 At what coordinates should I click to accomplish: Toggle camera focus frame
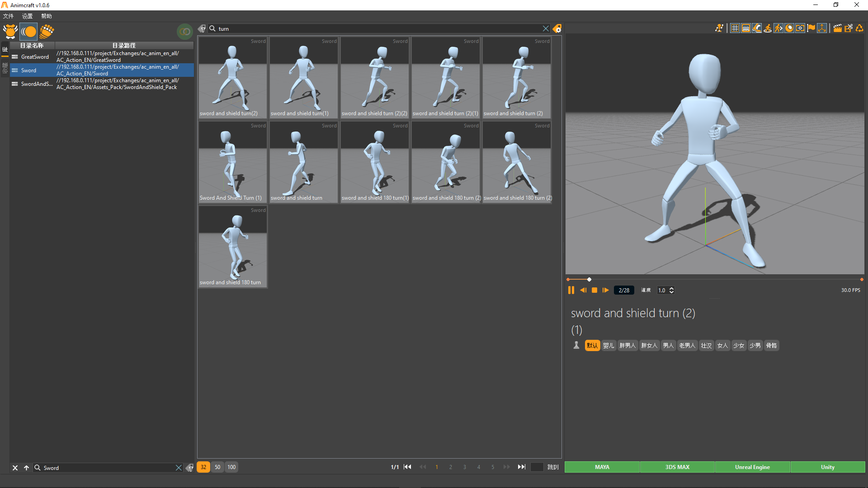coord(800,28)
